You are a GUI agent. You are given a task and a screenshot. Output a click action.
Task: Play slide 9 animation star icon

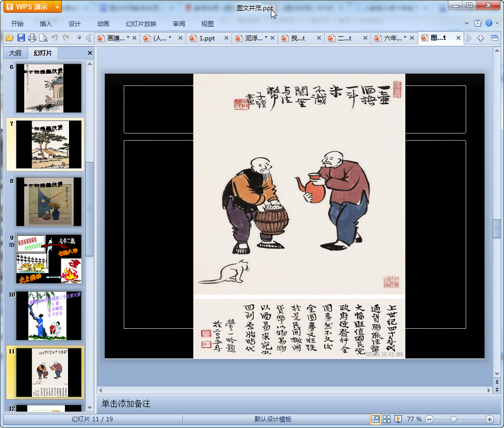coord(12,245)
